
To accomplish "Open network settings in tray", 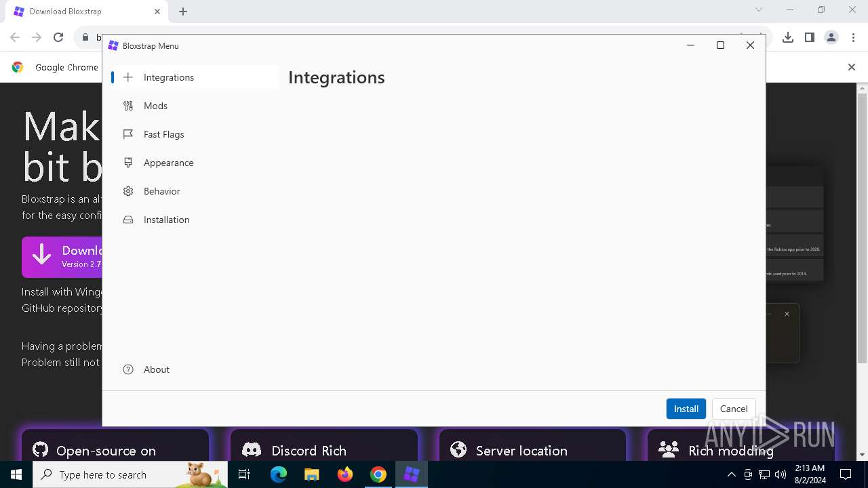I will (764, 474).
